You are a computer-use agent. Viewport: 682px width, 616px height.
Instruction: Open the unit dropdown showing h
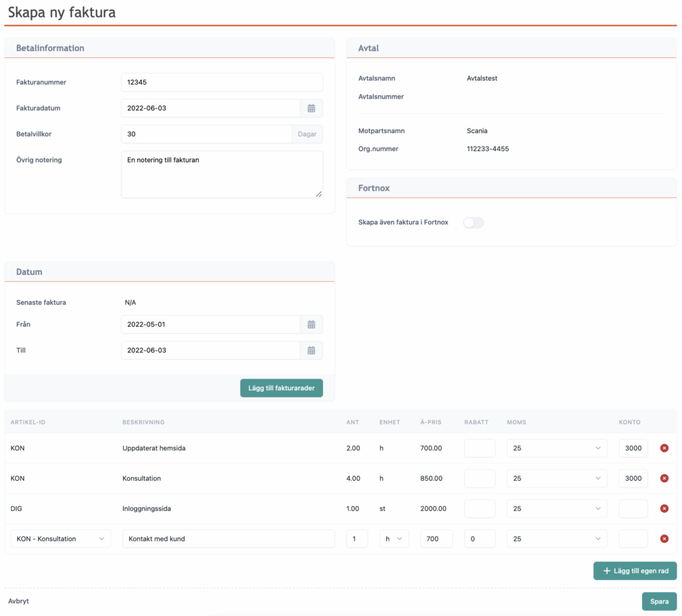pos(394,539)
